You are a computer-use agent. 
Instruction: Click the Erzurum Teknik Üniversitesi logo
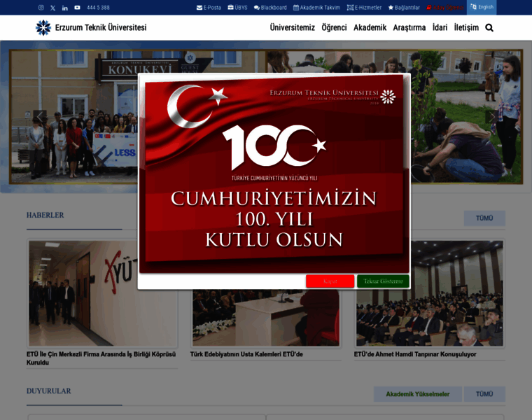pyautogui.click(x=43, y=27)
